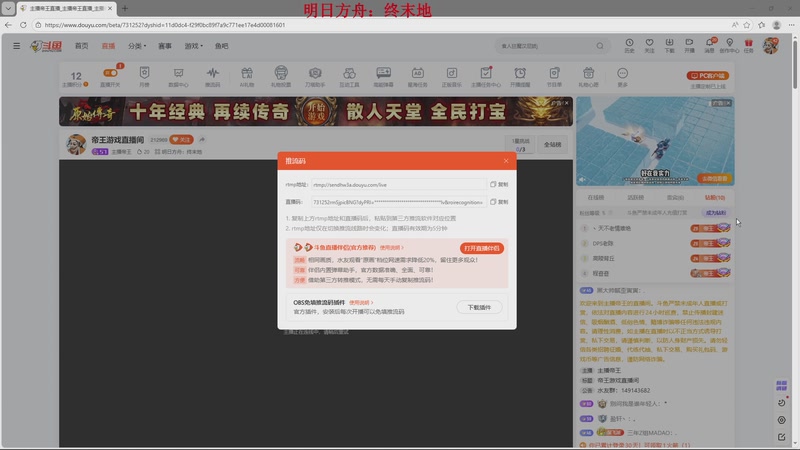This screenshot has width=800, height=450.
Task: Click the 开播 icon in header
Action: point(689,45)
